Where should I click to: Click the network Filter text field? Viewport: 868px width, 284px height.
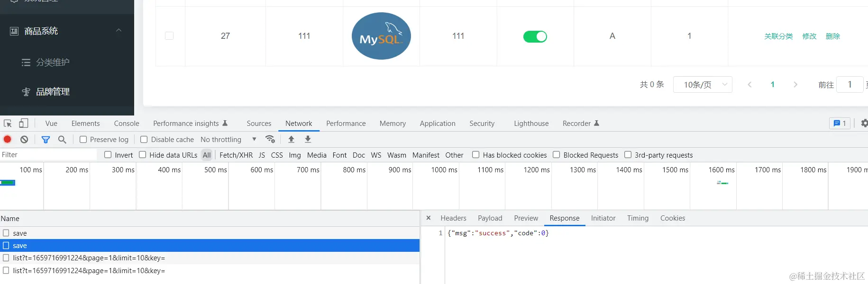pos(48,155)
